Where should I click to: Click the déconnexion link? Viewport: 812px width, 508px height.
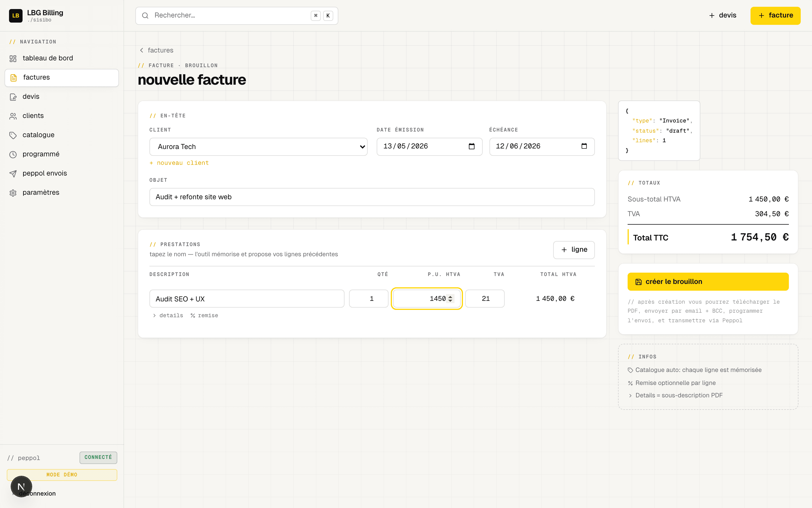click(x=37, y=494)
